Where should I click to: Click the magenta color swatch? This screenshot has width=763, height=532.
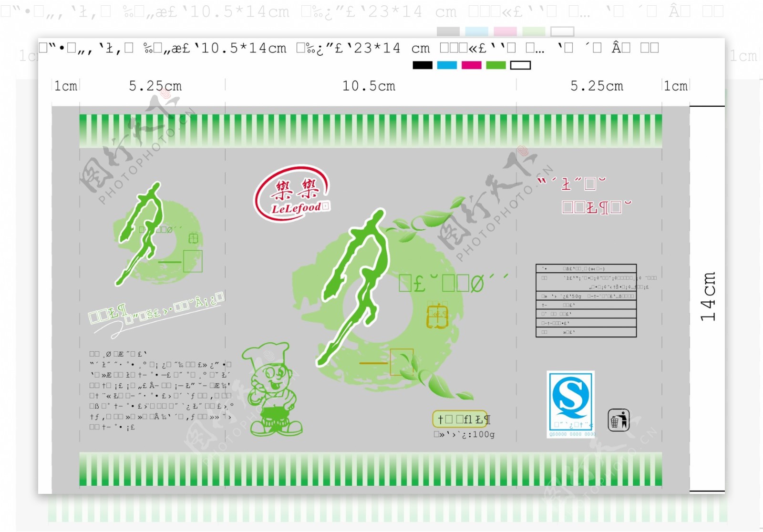tap(472, 65)
